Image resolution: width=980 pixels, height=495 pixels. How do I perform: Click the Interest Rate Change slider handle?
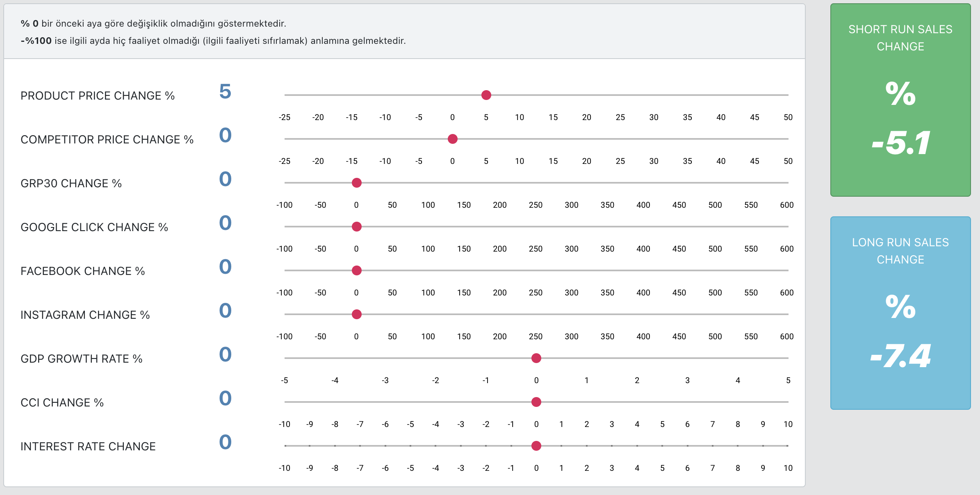coord(536,446)
